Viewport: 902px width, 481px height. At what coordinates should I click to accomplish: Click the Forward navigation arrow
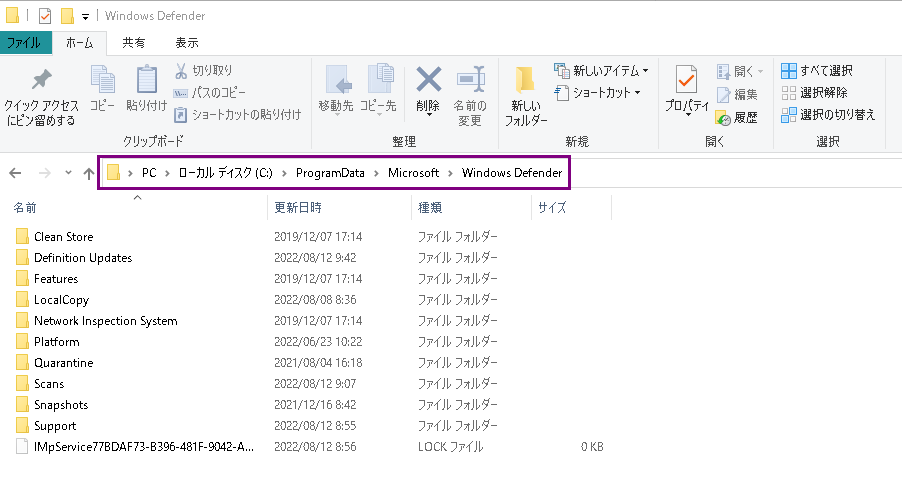click(44, 173)
